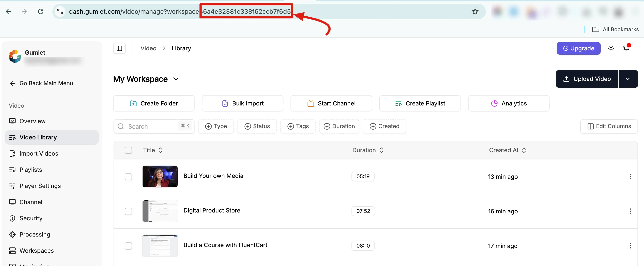Click the title Build Your own Media
The width and height of the screenshot is (644, 266).
[213, 176]
